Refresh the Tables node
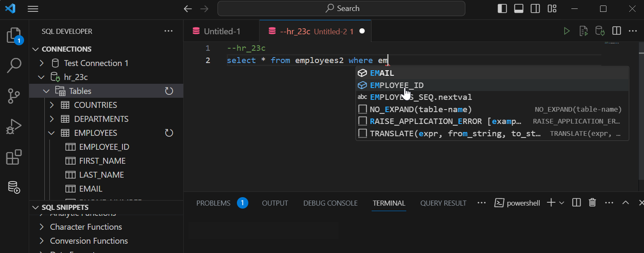Screen dimensions: 644x253 (x=169, y=91)
